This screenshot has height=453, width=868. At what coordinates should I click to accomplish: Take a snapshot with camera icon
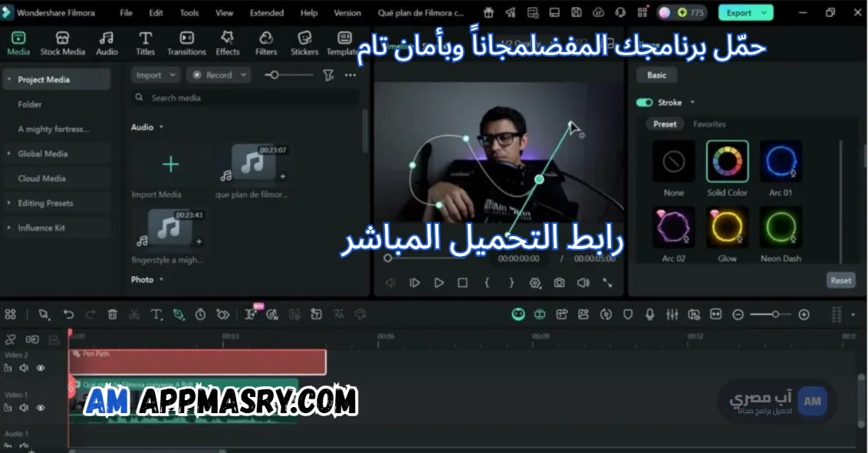coord(559,283)
